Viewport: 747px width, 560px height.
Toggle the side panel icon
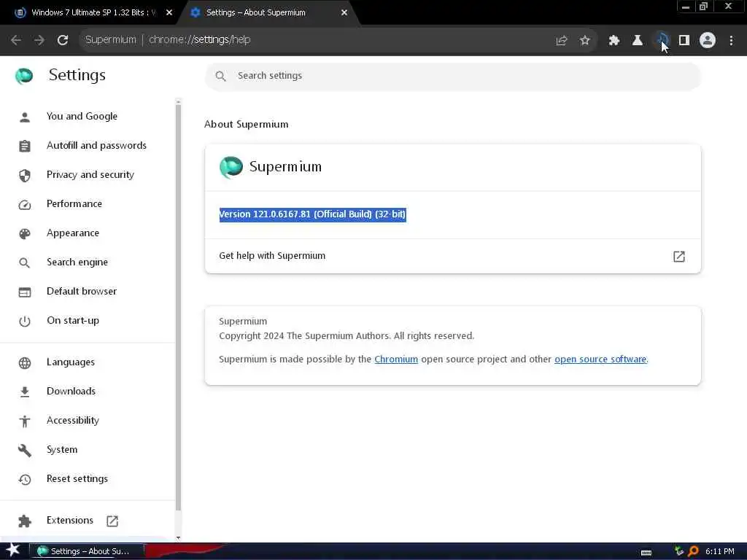684,41
